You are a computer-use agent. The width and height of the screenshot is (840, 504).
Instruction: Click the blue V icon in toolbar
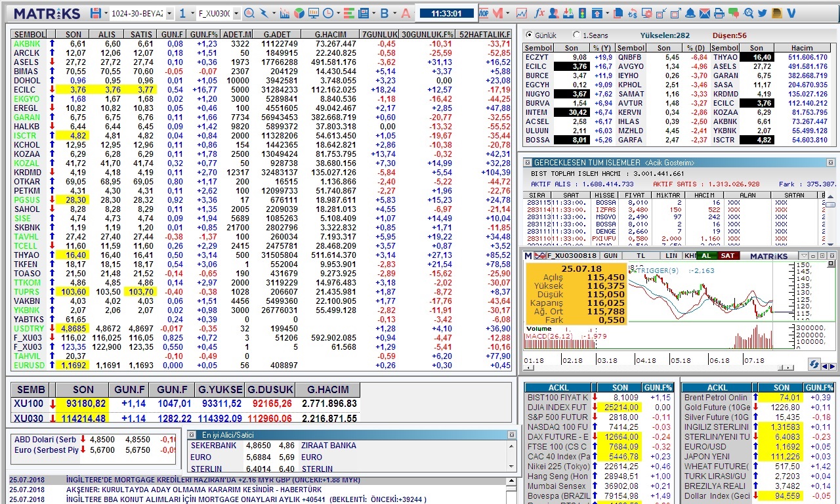coord(791,13)
